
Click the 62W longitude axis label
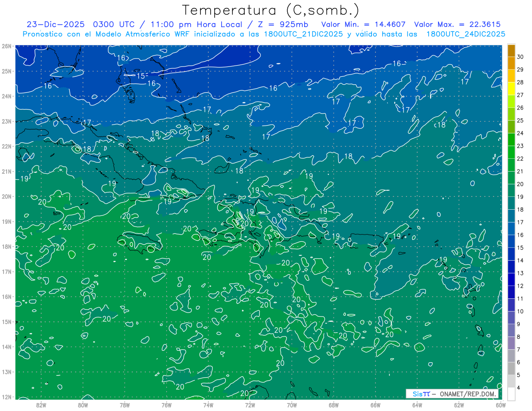459,404
